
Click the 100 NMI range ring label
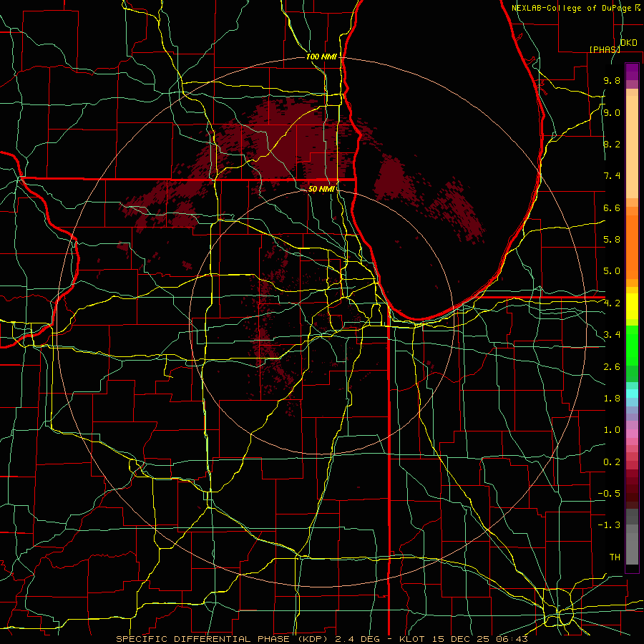click(321, 57)
